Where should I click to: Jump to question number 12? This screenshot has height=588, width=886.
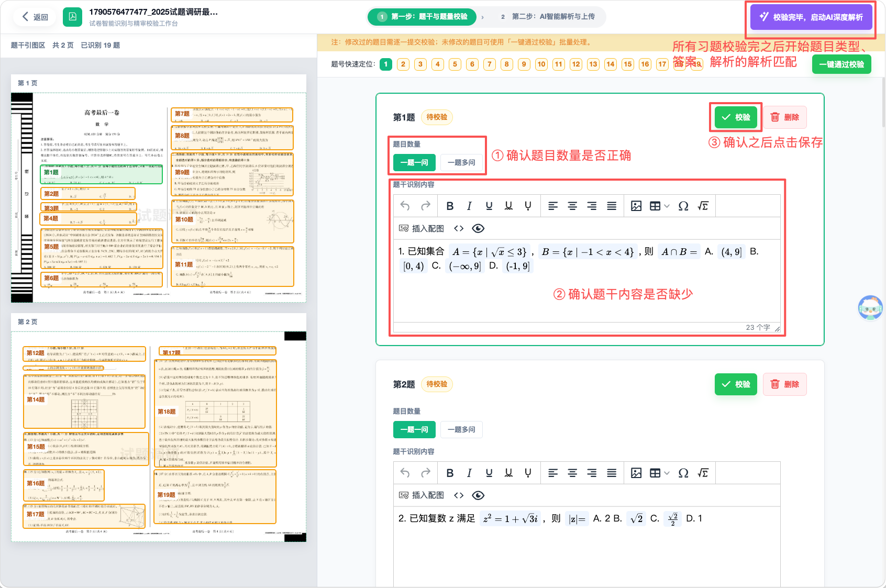pos(576,64)
